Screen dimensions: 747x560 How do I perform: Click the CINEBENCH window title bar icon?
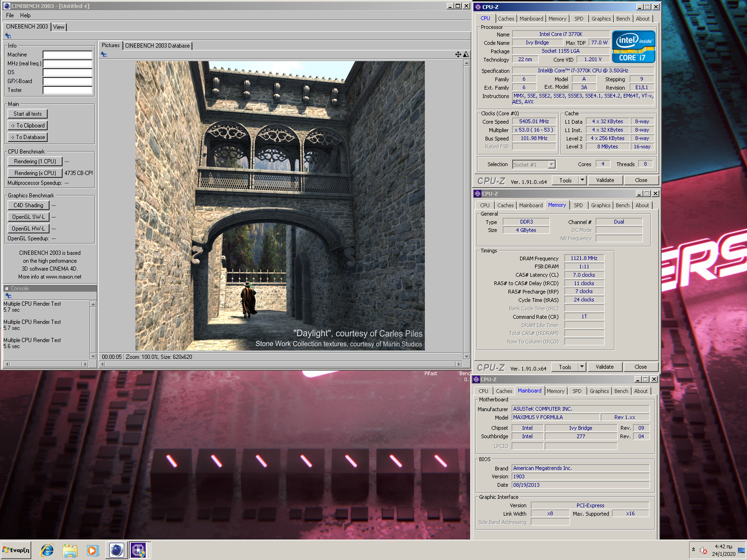(7, 6)
